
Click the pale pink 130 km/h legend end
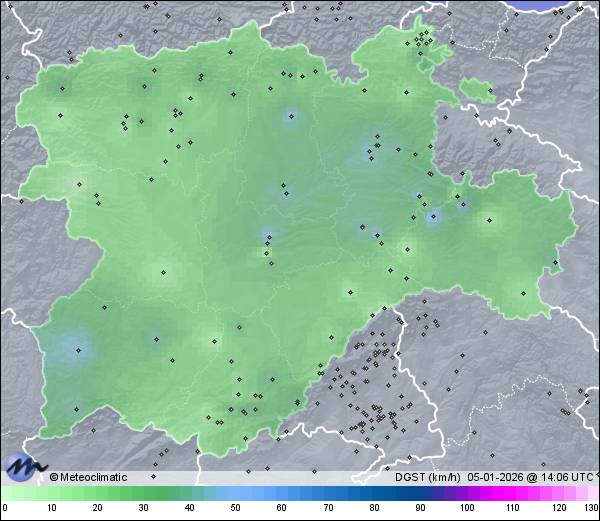[x=594, y=493]
